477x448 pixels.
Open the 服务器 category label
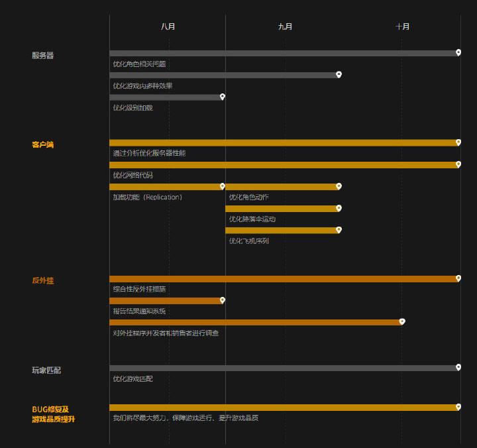tap(43, 56)
